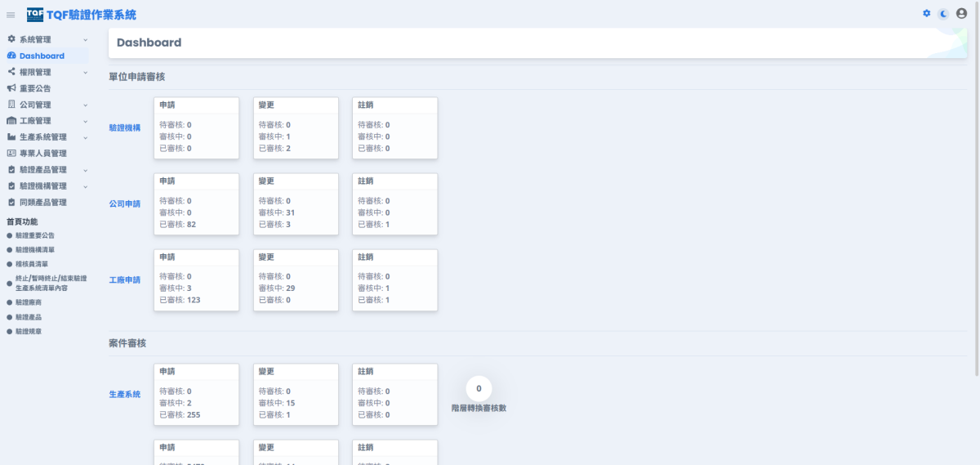Click the clipboard icon beside 同類產品管理

coord(11,203)
